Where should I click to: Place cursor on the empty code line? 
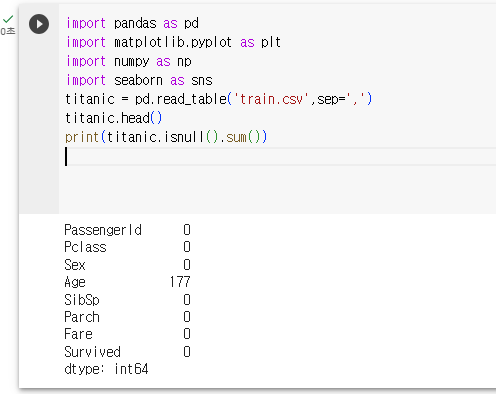coord(280,156)
